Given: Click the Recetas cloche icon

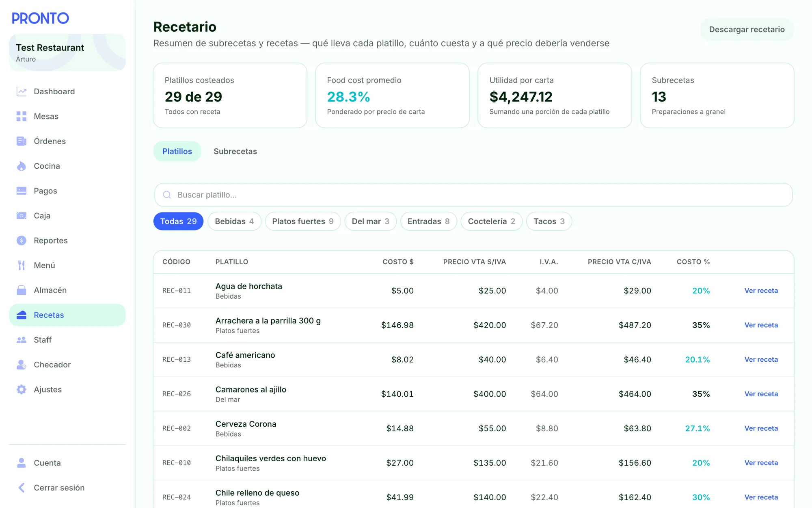Looking at the screenshot, I should [22, 315].
